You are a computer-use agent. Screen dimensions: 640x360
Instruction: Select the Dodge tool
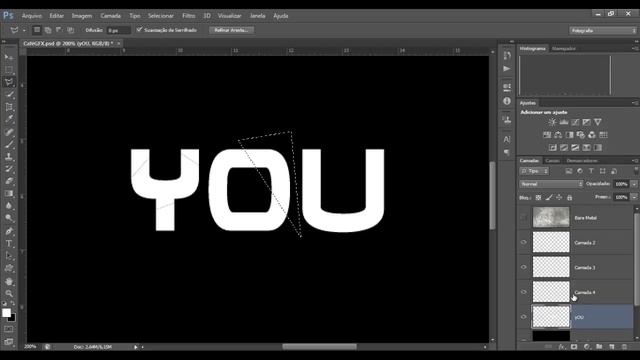pos(9,218)
